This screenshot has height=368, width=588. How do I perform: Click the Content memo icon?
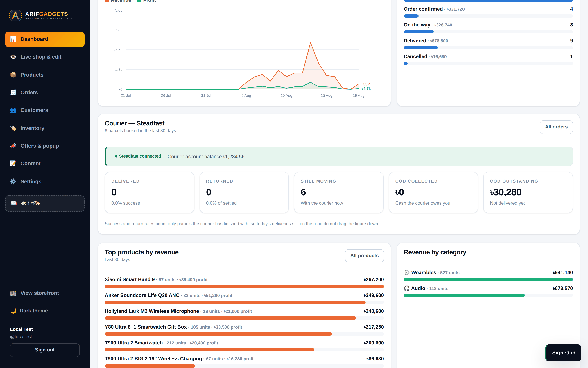pyautogui.click(x=13, y=164)
